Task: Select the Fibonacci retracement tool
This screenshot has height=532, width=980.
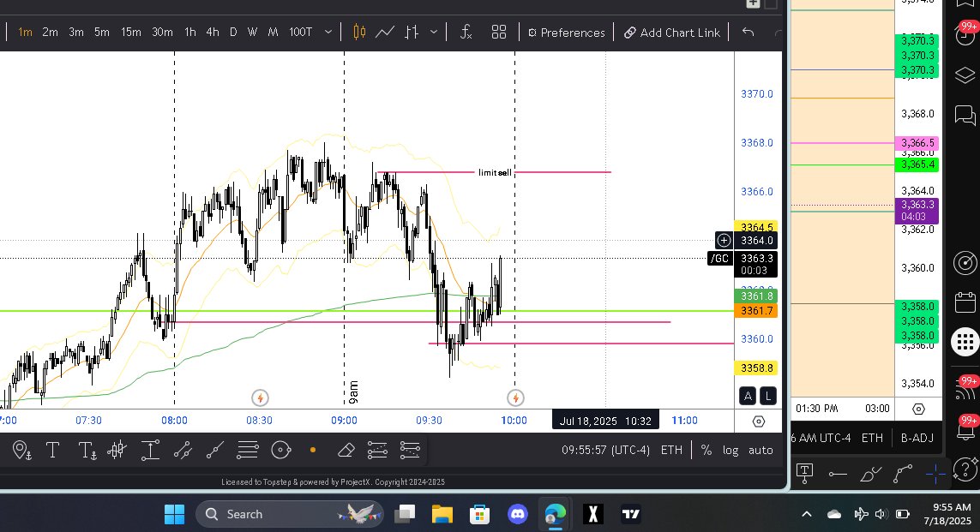Action: 377,451
